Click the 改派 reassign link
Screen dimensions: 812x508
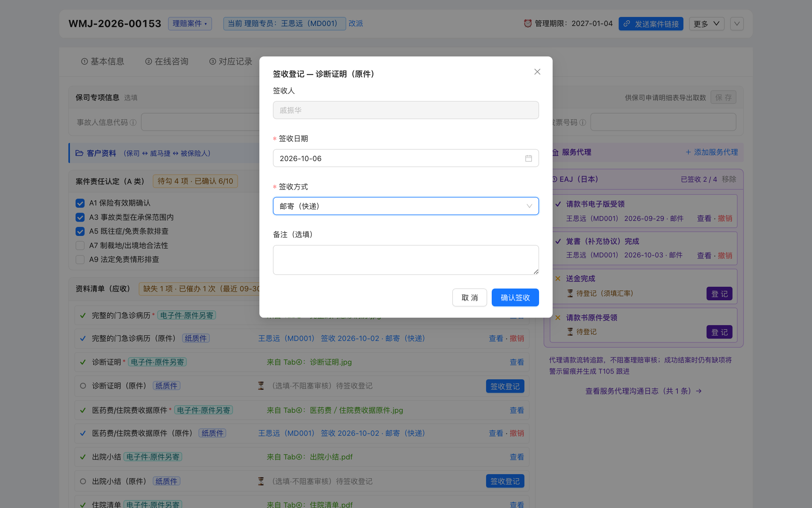point(356,23)
